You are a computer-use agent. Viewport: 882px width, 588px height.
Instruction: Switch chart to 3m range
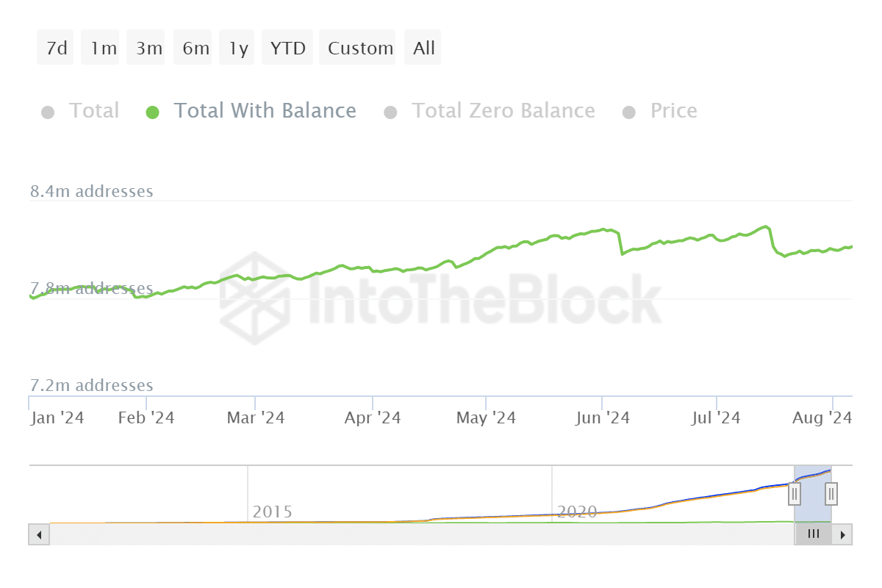[x=148, y=49]
